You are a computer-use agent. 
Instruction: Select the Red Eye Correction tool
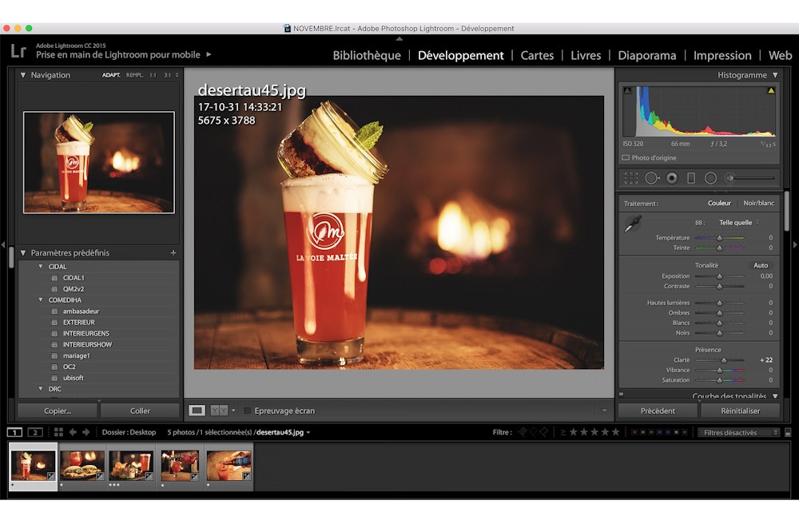tap(672, 178)
